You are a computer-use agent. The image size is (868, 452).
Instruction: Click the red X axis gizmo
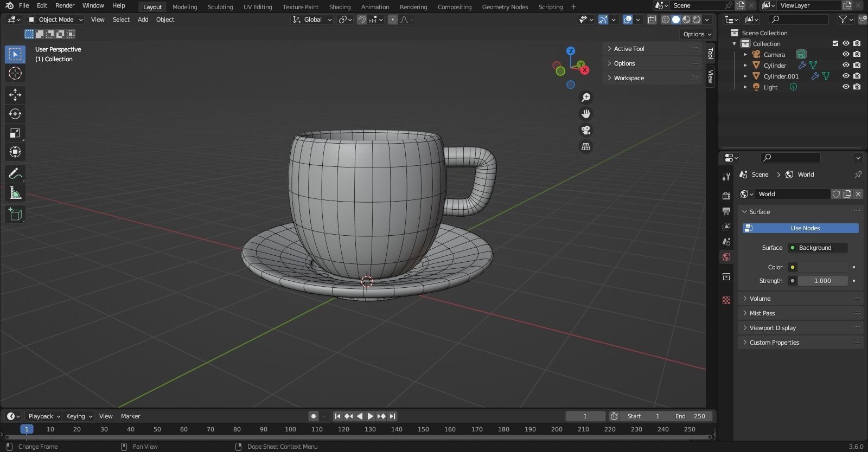point(584,70)
